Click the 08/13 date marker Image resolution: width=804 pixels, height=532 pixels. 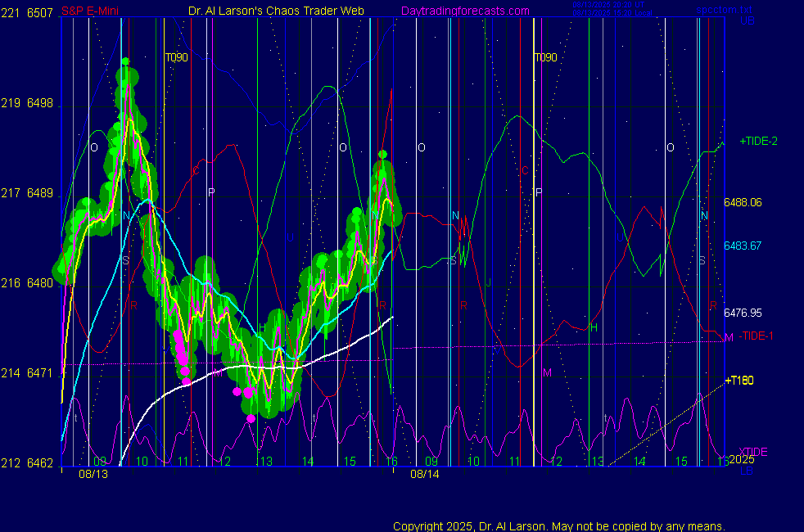coord(93,474)
